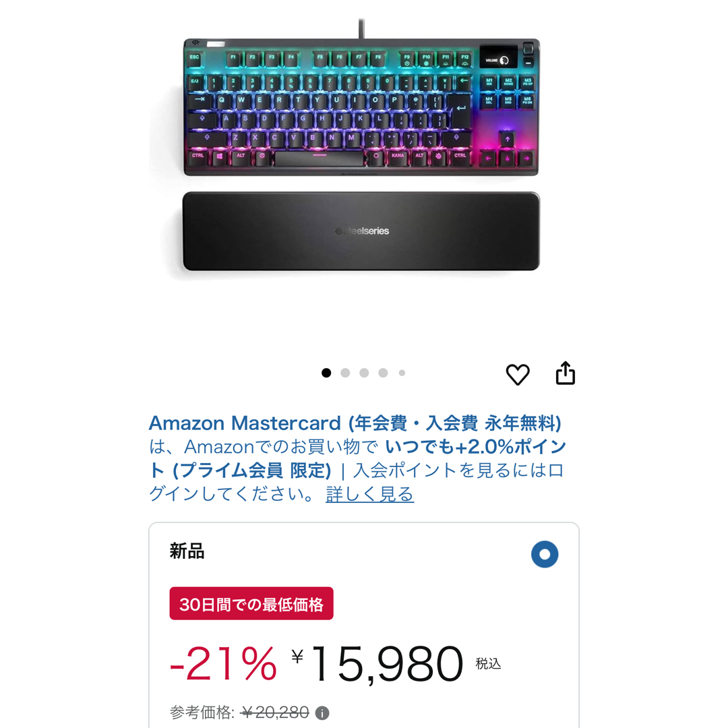Add product to wishlist with heart icon

pos(518,373)
